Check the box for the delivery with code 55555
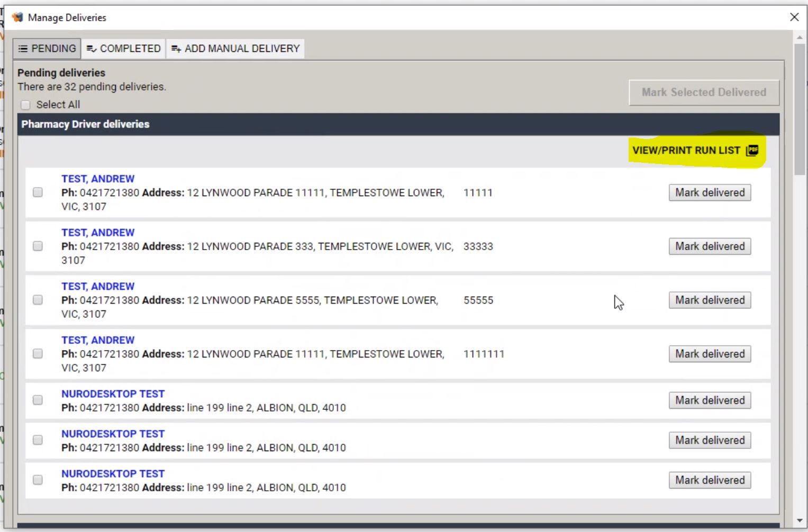This screenshot has height=532, width=808. click(x=38, y=300)
